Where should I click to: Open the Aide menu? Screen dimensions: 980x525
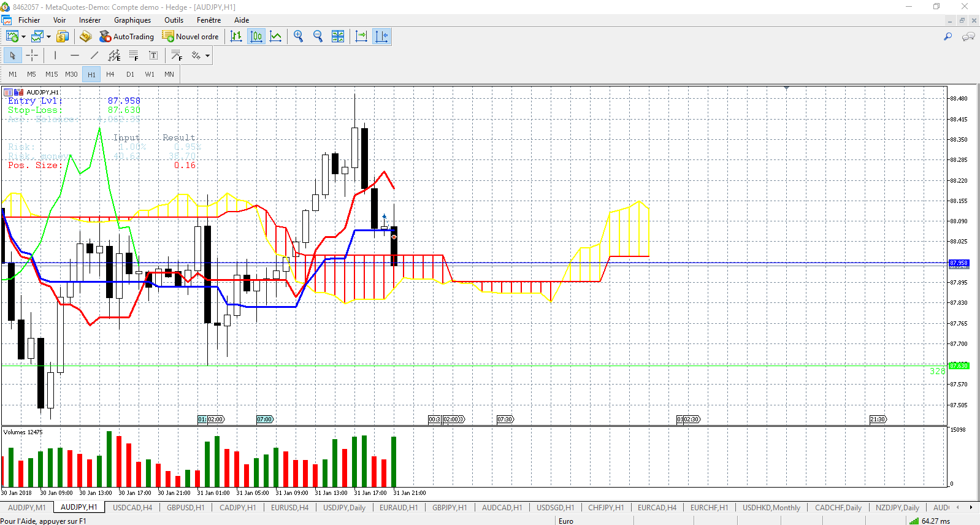(x=242, y=20)
